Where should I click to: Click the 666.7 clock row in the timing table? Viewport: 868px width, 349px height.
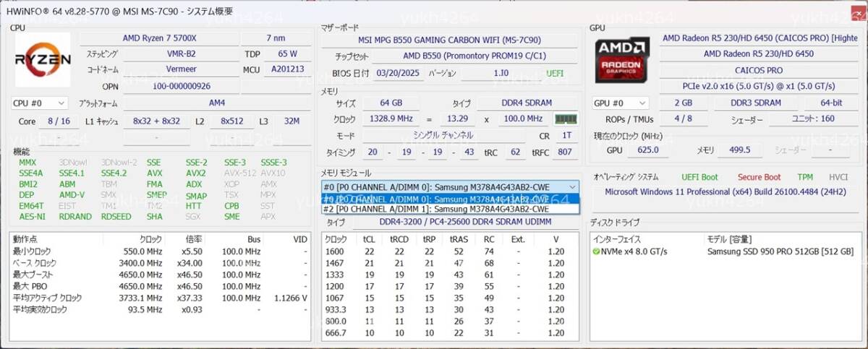point(450,332)
